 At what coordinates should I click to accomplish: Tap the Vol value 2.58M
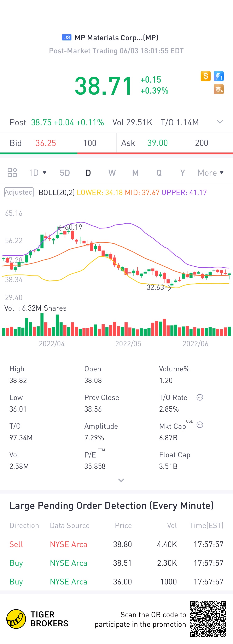[19, 466]
